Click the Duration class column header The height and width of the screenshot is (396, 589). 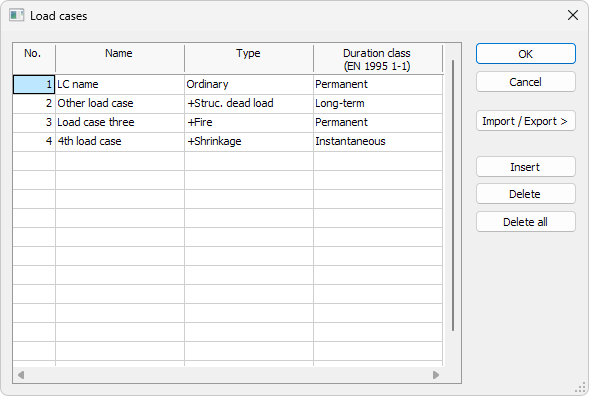pos(378,59)
